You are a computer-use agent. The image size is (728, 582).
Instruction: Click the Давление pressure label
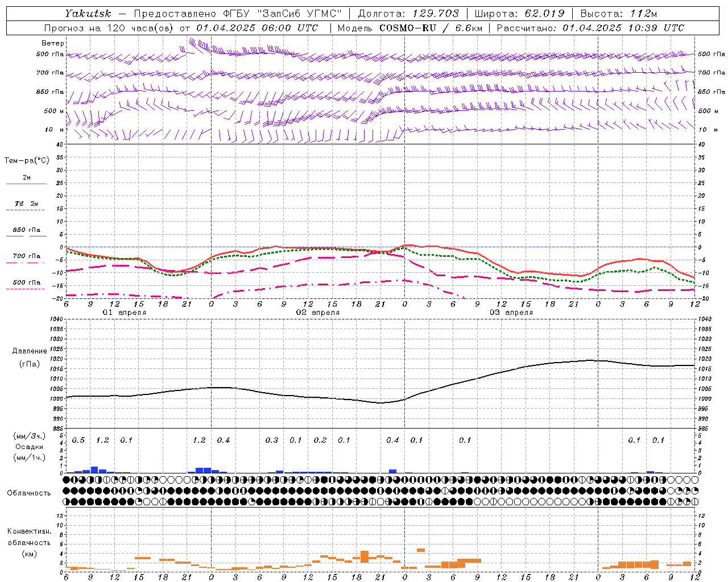click(x=30, y=351)
